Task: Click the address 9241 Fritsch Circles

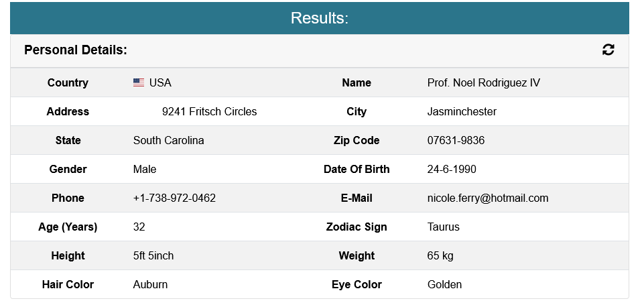Action: click(x=210, y=111)
